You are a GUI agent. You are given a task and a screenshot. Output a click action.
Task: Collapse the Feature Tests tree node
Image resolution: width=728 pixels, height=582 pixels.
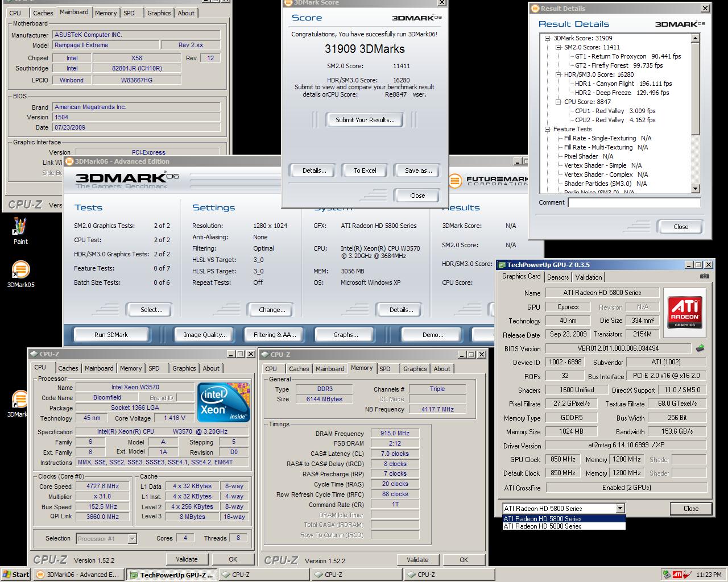(548, 129)
